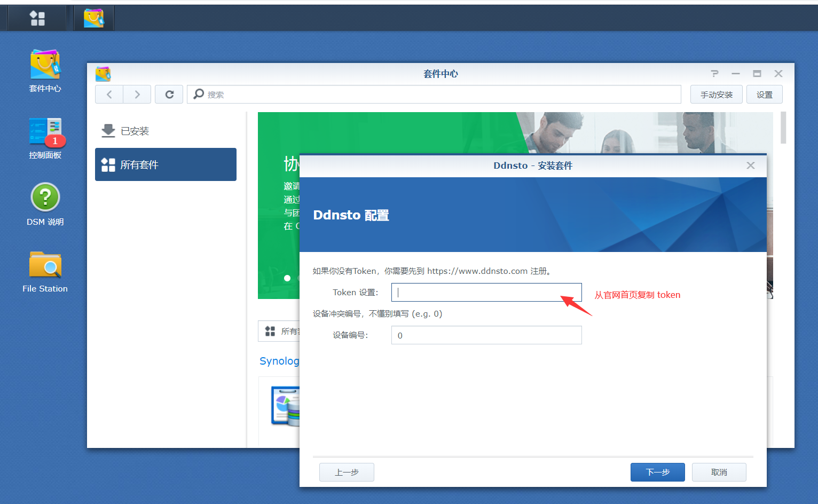Minimize the 套件中心 window
The image size is (818, 504).
(x=736, y=74)
